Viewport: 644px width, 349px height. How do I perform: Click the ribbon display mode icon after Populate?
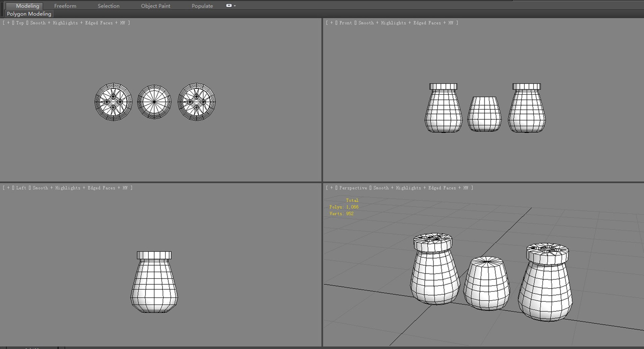[229, 5]
